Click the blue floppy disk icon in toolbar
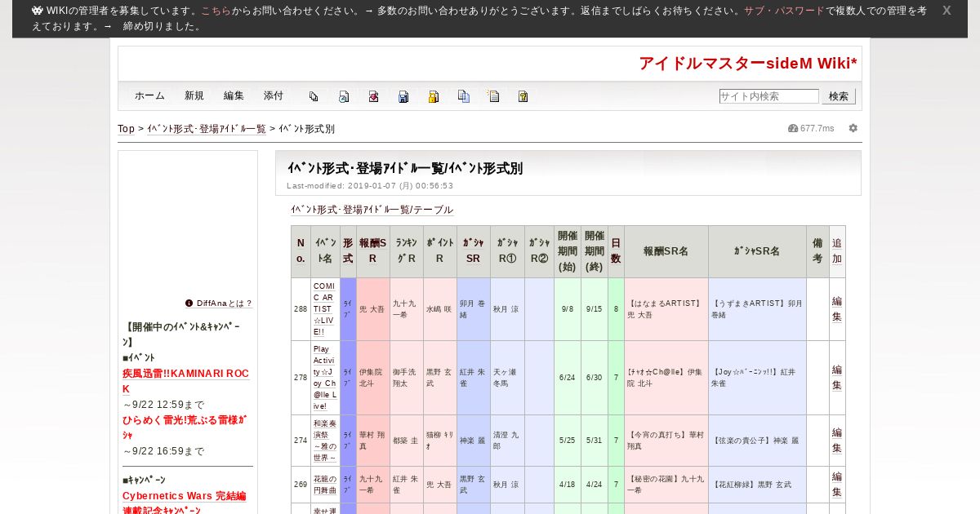Viewport: 980px width, 514px height. pos(403,96)
